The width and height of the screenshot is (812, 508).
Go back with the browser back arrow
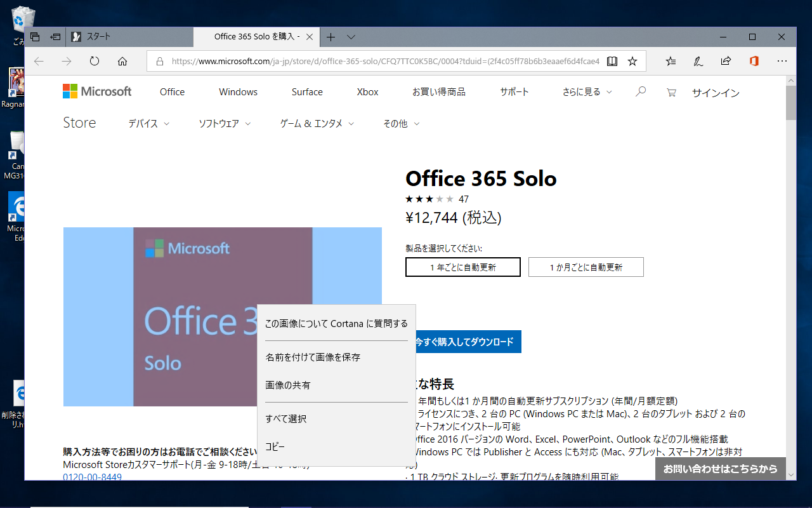pyautogui.click(x=39, y=62)
